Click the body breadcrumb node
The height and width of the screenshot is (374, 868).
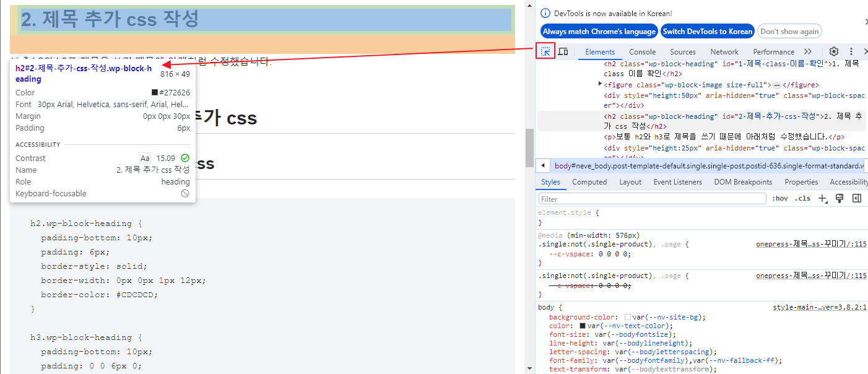coord(709,165)
